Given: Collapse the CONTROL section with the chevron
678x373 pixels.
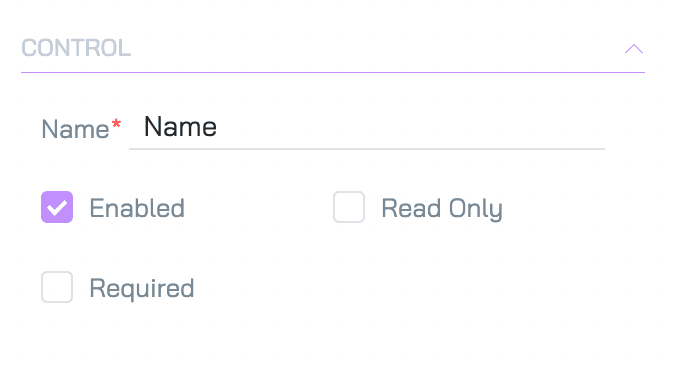Looking at the screenshot, I should click(x=634, y=48).
